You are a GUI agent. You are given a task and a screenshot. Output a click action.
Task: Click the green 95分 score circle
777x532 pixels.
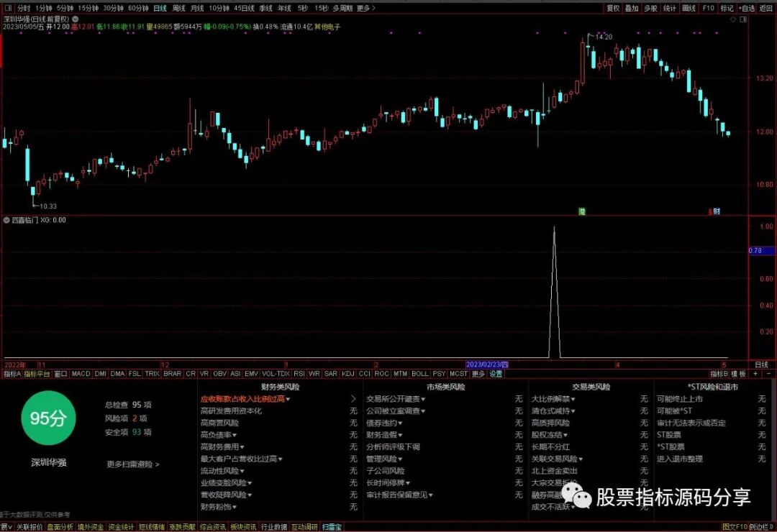coord(48,418)
